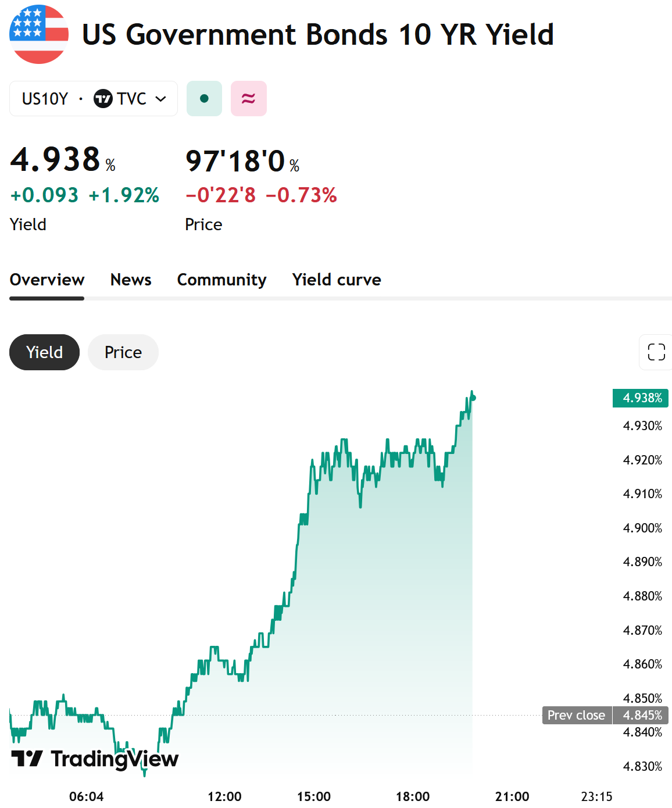Open the Yield curve tab
The height and width of the screenshot is (808, 672).
[337, 280]
